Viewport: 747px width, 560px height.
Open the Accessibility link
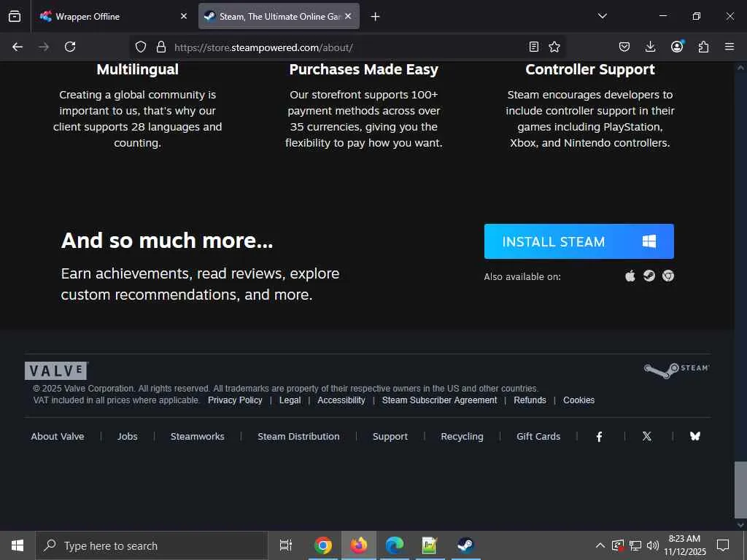[341, 400]
